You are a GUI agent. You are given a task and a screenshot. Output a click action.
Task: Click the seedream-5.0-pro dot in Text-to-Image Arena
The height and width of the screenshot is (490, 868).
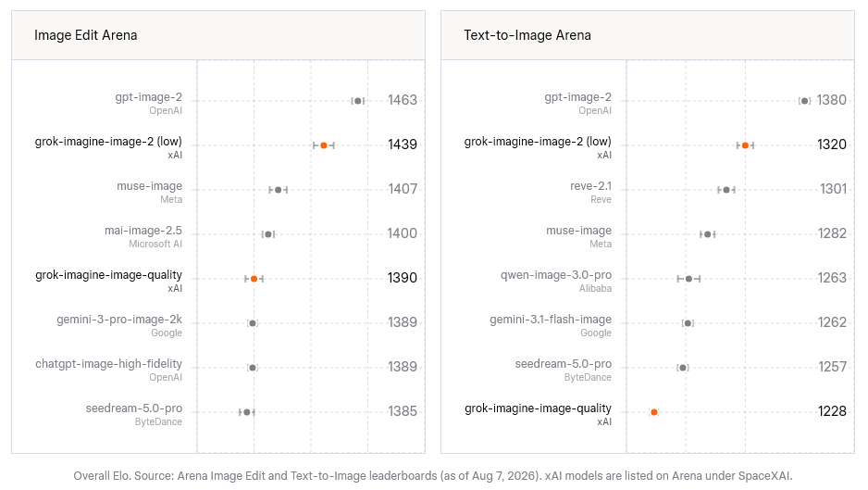683,368
